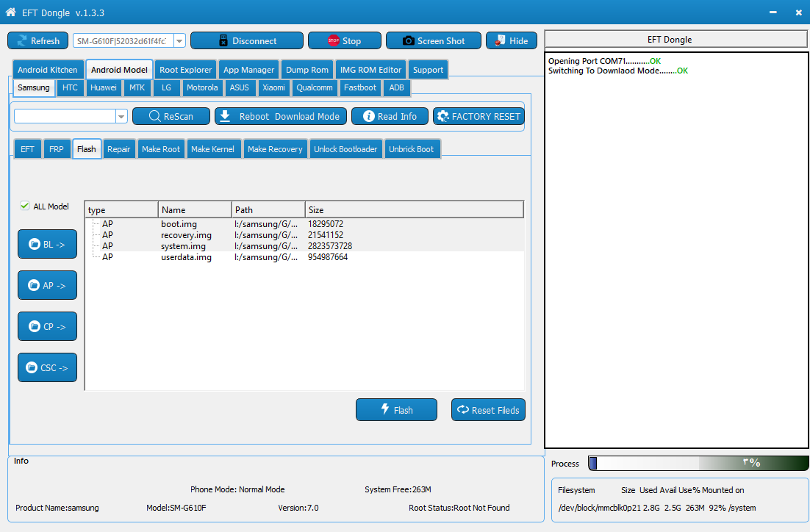
Task: Select the Fastboot tab
Action: coord(360,87)
